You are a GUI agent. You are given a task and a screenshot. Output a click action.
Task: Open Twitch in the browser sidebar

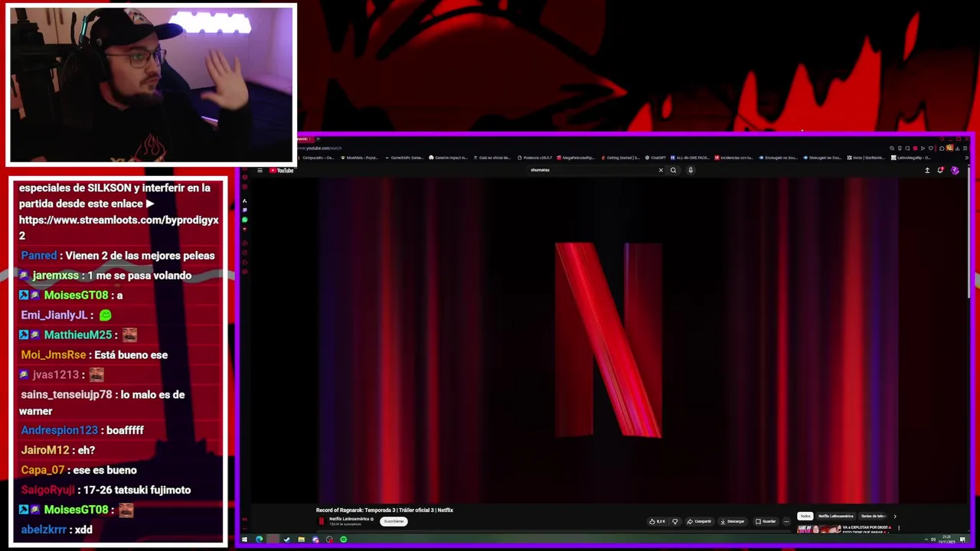click(245, 210)
